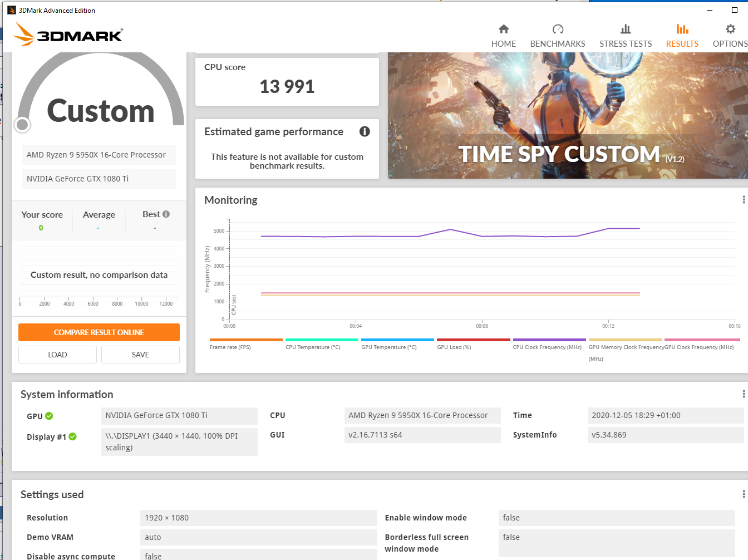Image resolution: width=748 pixels, height=560 pixels.
Task: Click info icon beside Estimated game performance
Action: tap(365, 131)
